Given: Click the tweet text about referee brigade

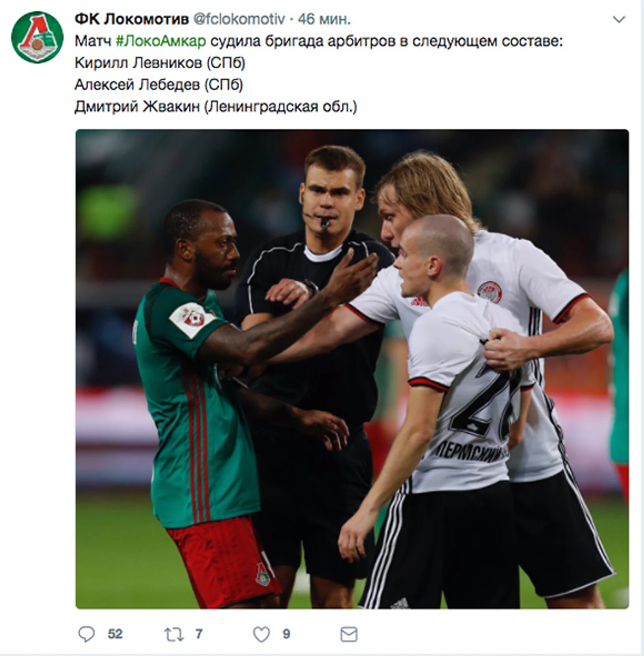Looking at the screenshot, I should (318, 41).
